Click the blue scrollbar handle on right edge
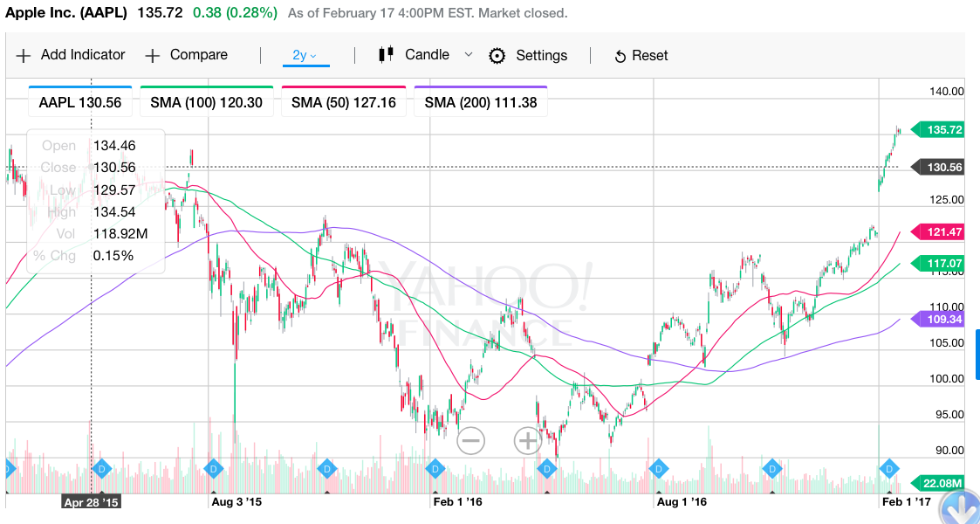The height and width of the screenshot is (524, 980). click(977, 354)
